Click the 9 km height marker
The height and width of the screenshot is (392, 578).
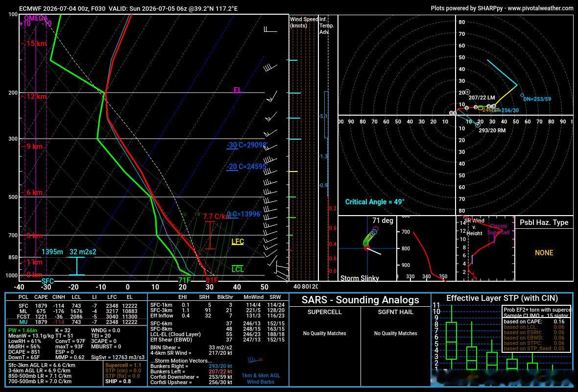[34, 147]
